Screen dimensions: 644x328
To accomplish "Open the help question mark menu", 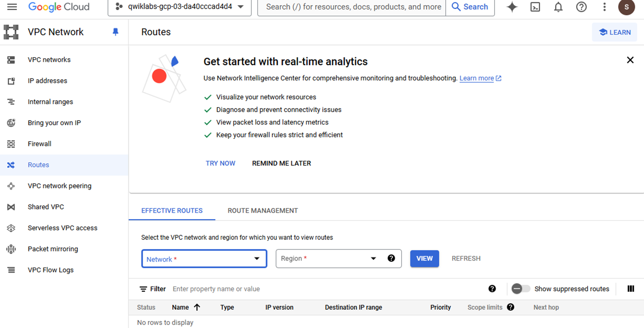I will pyautogui.click(x=581, y=7).
